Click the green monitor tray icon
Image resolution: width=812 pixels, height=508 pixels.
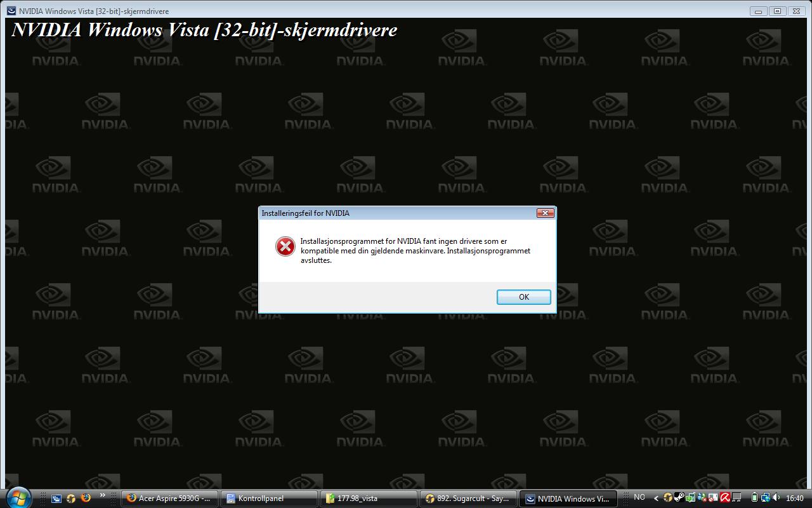coord(691,497)
